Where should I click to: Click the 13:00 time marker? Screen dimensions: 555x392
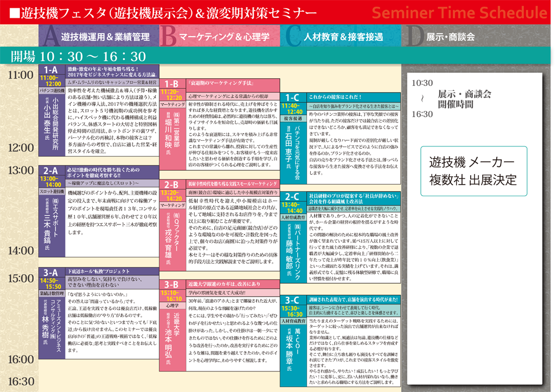(x=21, y=170)
